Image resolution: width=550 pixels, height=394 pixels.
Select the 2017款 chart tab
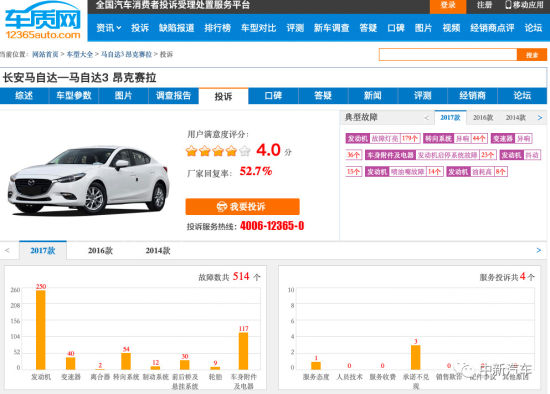[x=43, y=251]
